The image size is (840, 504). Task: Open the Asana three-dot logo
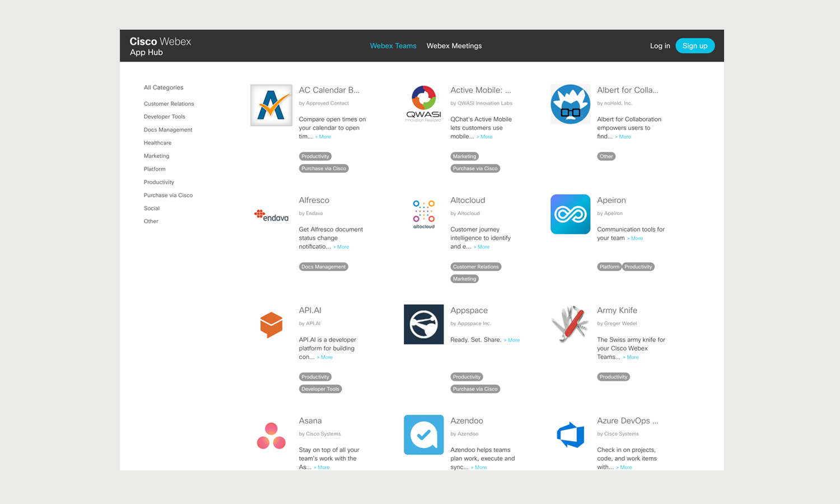pos(271,436)
